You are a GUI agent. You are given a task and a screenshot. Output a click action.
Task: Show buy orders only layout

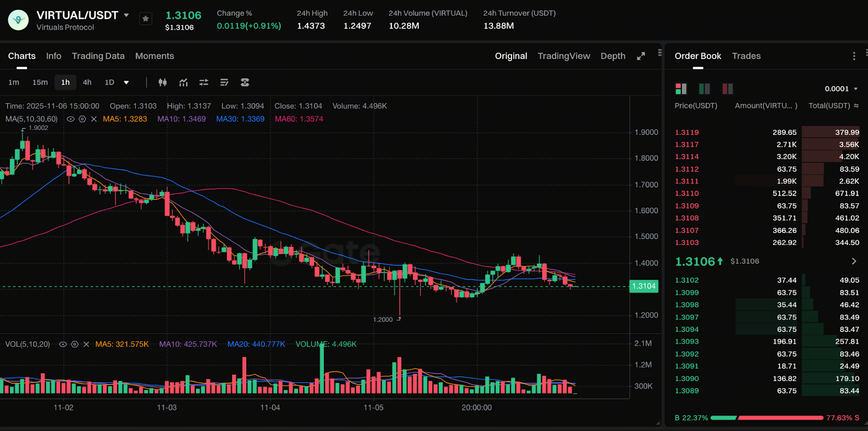click(704, 88)
